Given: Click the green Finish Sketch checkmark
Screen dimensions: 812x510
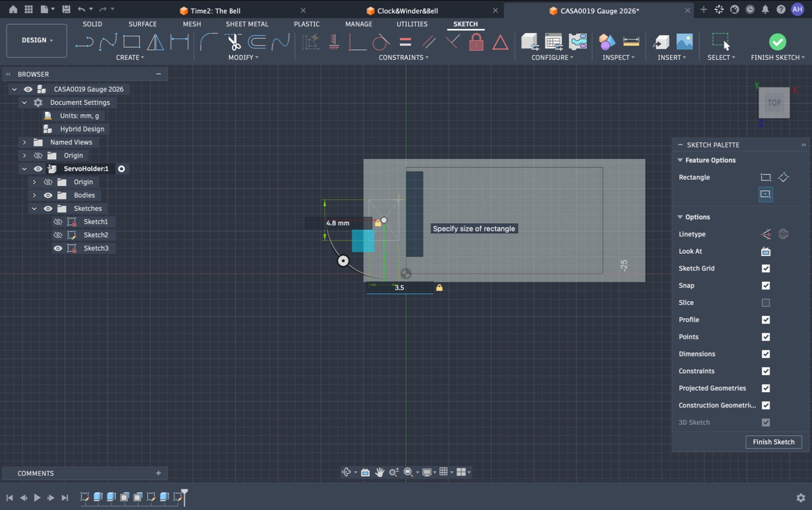Looking at the screenshot, I should point(777,41).
